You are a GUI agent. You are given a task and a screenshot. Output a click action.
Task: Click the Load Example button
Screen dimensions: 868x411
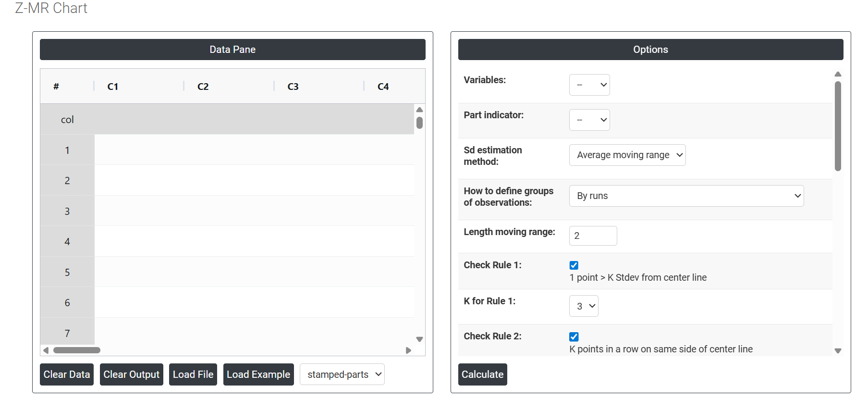point(258,374)
